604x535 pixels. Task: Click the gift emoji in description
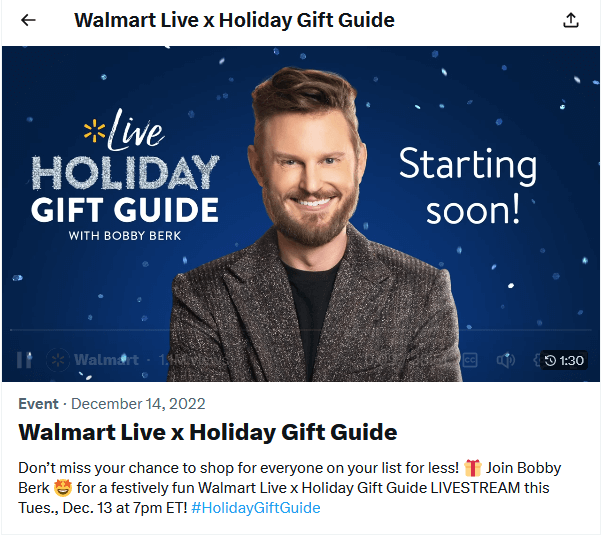click(472, 468)
